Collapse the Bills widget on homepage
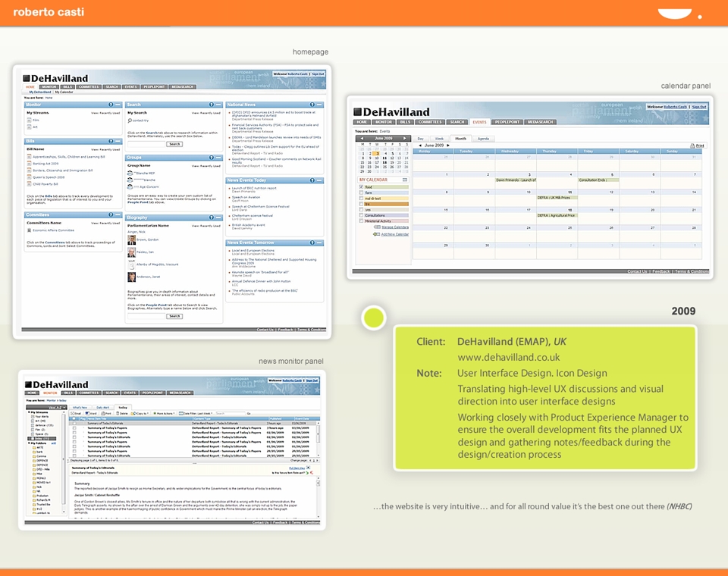The width and height of the screenshot is (728, 576). pos(118,141)
